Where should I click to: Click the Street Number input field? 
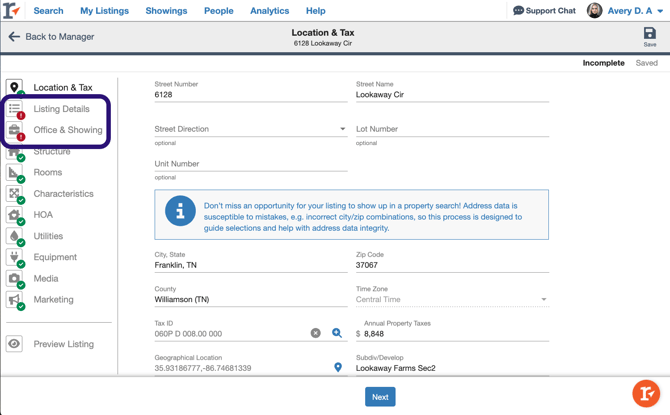tap(250, 95)
